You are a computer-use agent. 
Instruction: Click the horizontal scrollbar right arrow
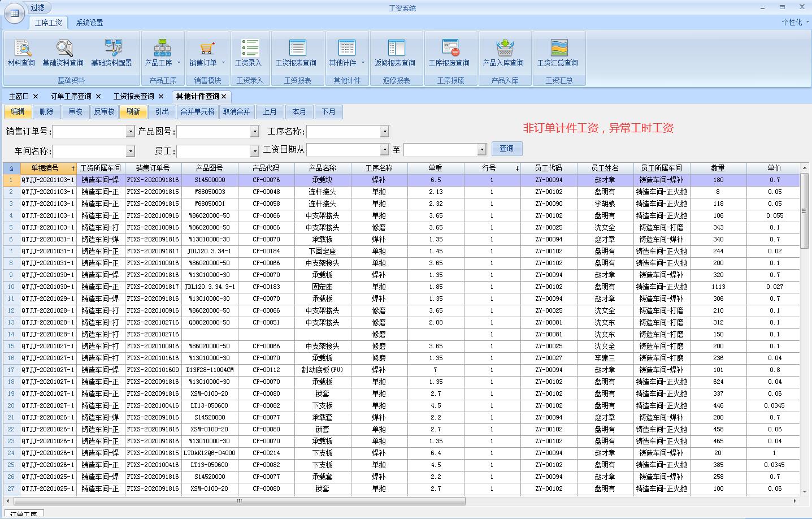[796, 501]
